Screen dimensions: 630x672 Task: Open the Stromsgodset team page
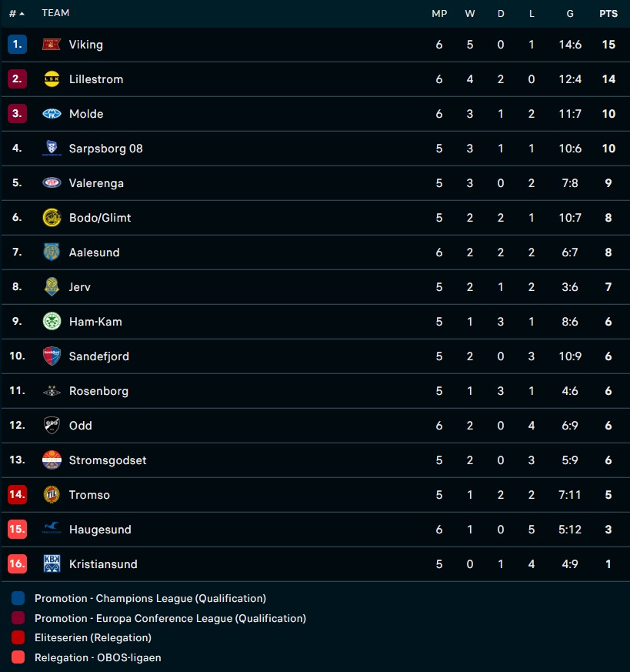coord(106,460)
